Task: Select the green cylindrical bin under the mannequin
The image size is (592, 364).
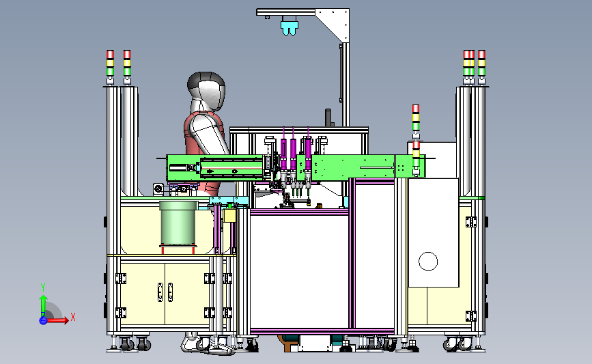Action: [x=178, y=223]
